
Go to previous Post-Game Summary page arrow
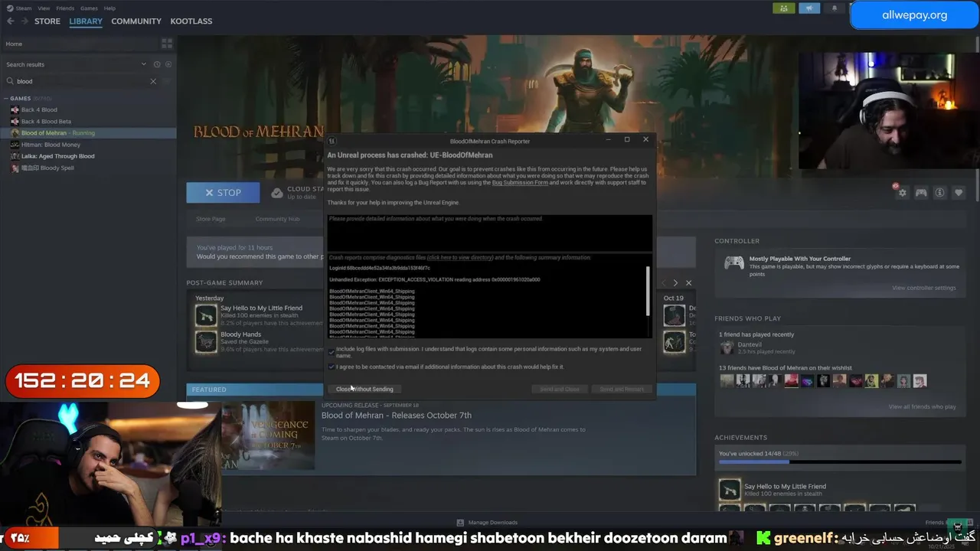(663, 283)
